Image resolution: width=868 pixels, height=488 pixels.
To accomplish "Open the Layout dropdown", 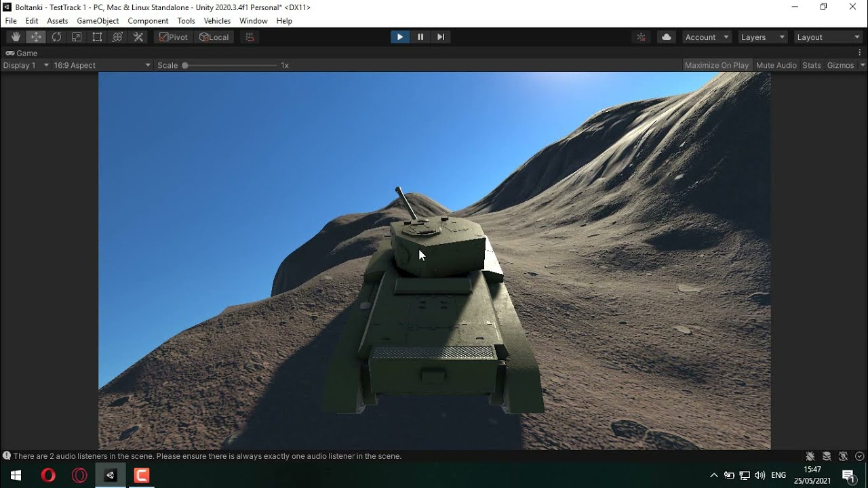I will tap(827, 37).
